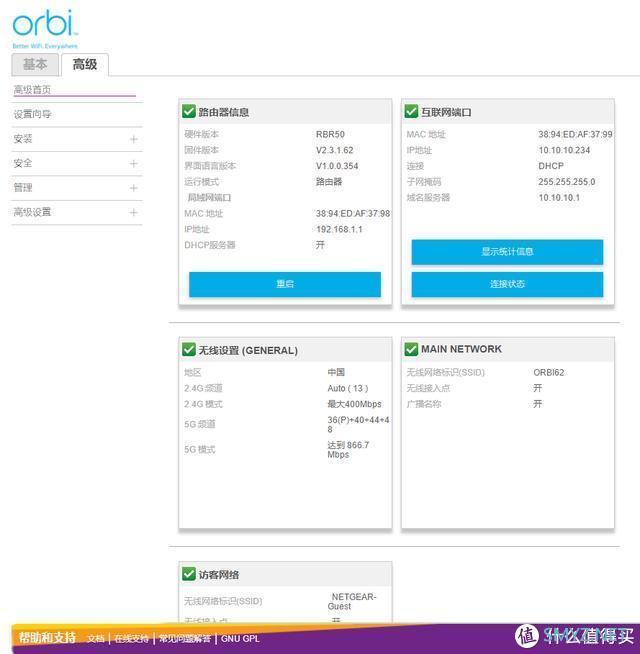The image size is (640, 654).
Task: Click the 访客网络 panel title
Action: coord(219,575)
